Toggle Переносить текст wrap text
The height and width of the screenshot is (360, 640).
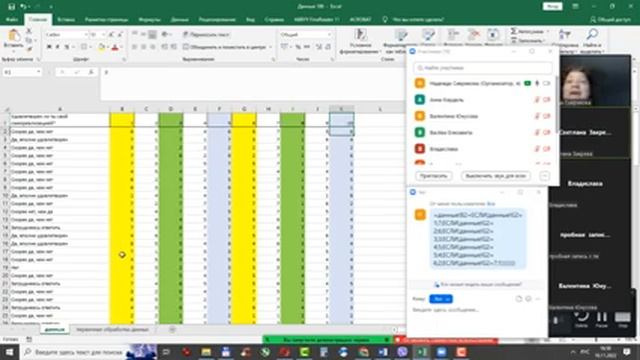click(x=206, y=35)
